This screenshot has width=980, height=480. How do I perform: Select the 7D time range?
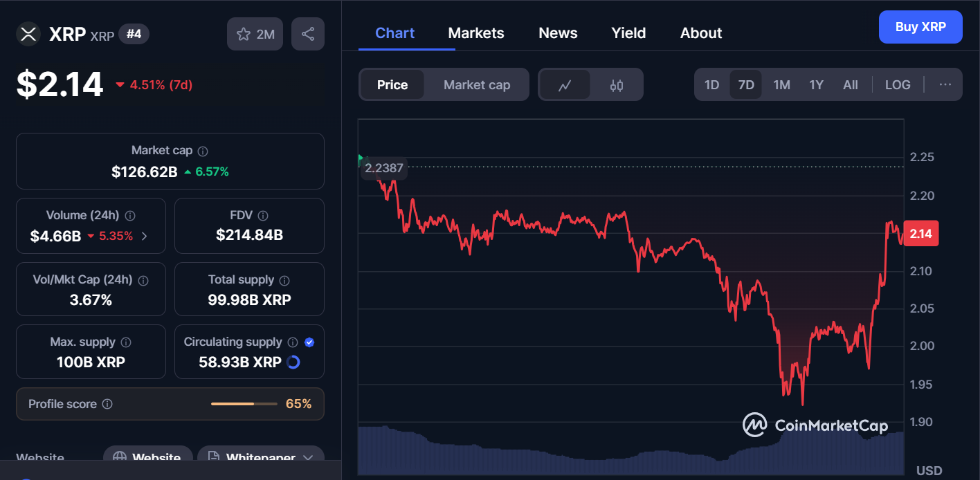click(746, 85)
